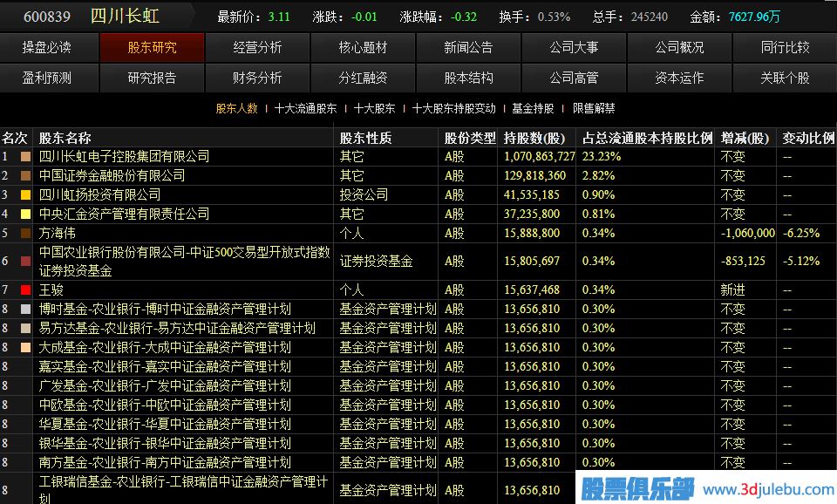Click red swatch beside 王骏

[x=25, y=289]
